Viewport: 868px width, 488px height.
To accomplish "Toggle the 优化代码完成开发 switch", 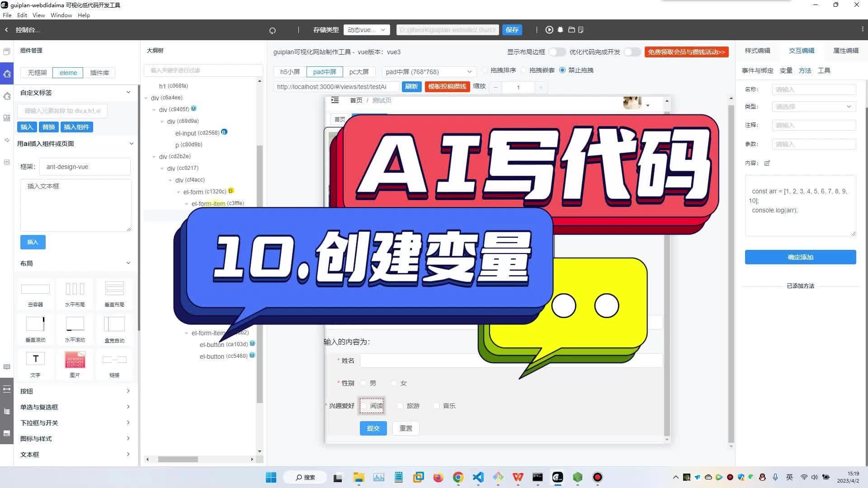I will tap(632, 52).
